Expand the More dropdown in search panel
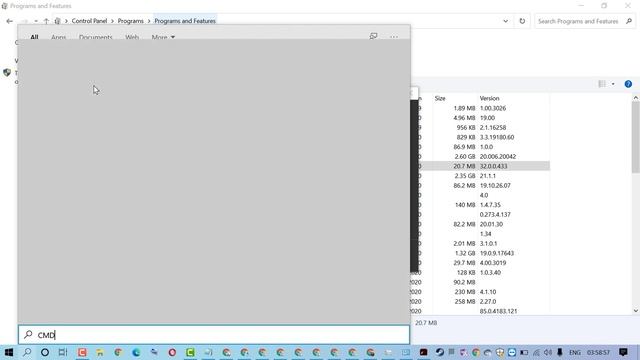 pos(163,37)
